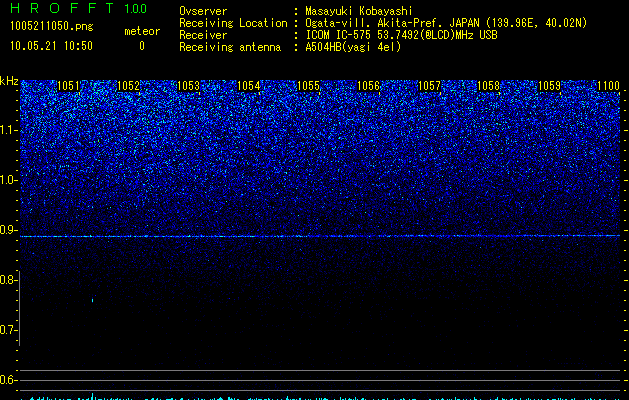The width and height of the screenshot is (629, 400).
Task: Click the meteor count value 0
Action: [x=142, y=46]
